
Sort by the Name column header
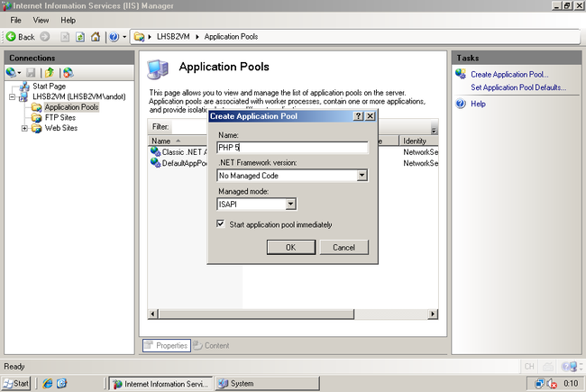tap(178, 141)
